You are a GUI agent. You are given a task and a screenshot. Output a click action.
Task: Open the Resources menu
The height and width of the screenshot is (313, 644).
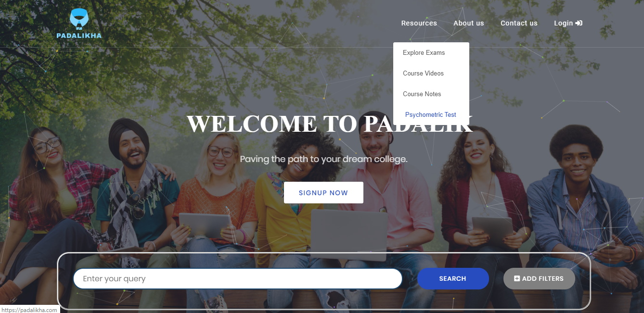pyautogui.click(x=419, y=23)
